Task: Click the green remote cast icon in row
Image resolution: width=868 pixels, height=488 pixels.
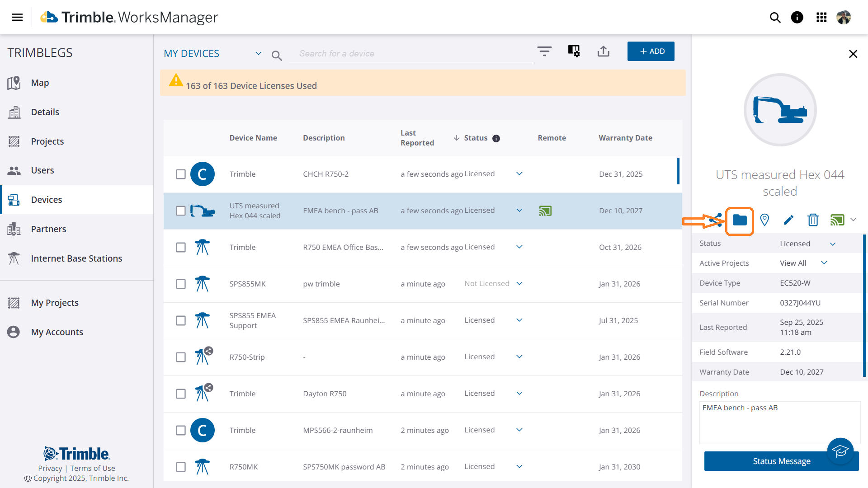Action: click(545, 211)
